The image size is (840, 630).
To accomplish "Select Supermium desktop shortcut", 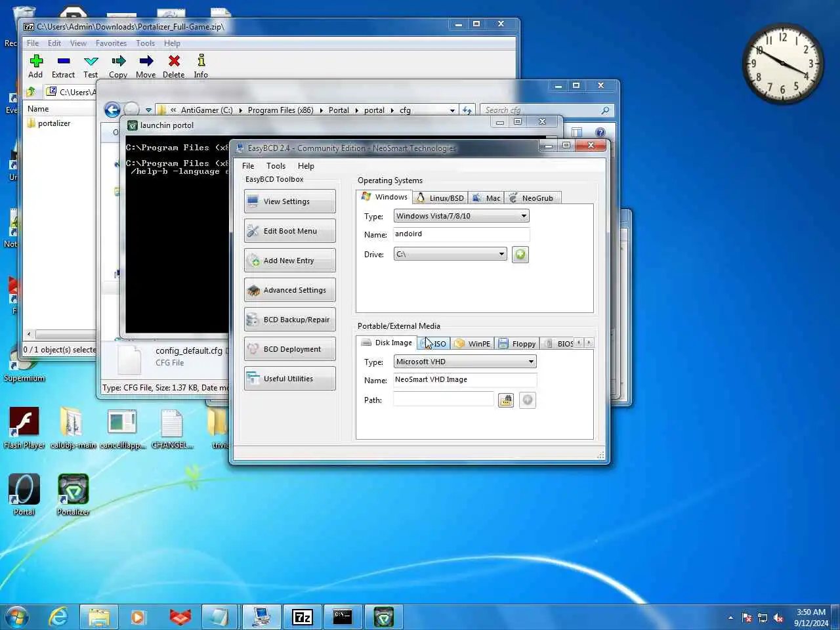I will click(x=24, y=367).
